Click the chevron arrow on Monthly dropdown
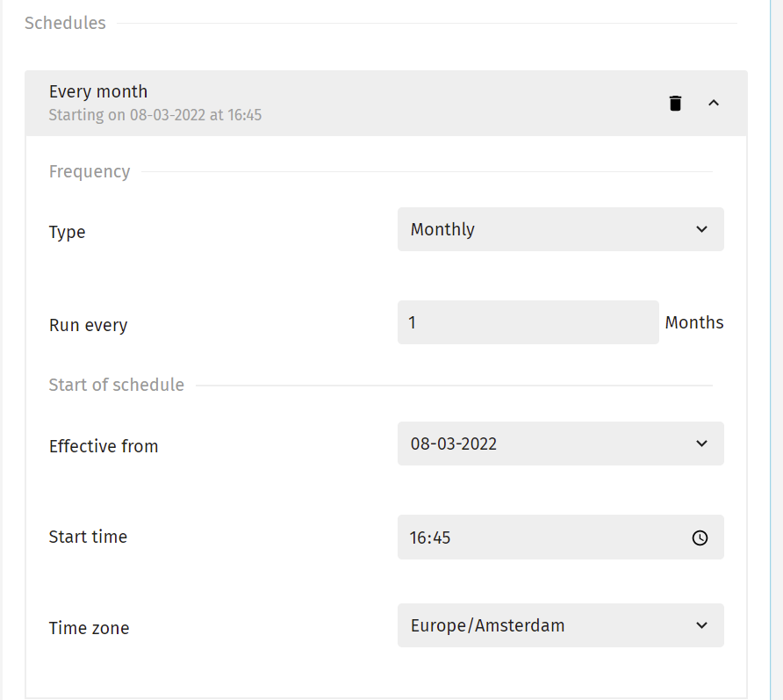 (701, 229)
